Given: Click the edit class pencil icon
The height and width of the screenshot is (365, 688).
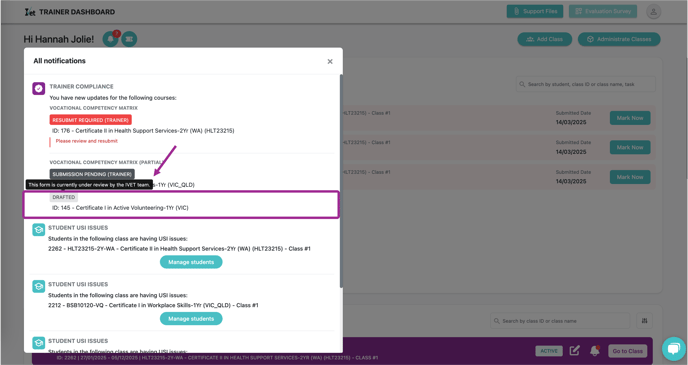Looking at the screenshot, I should 574,351.
